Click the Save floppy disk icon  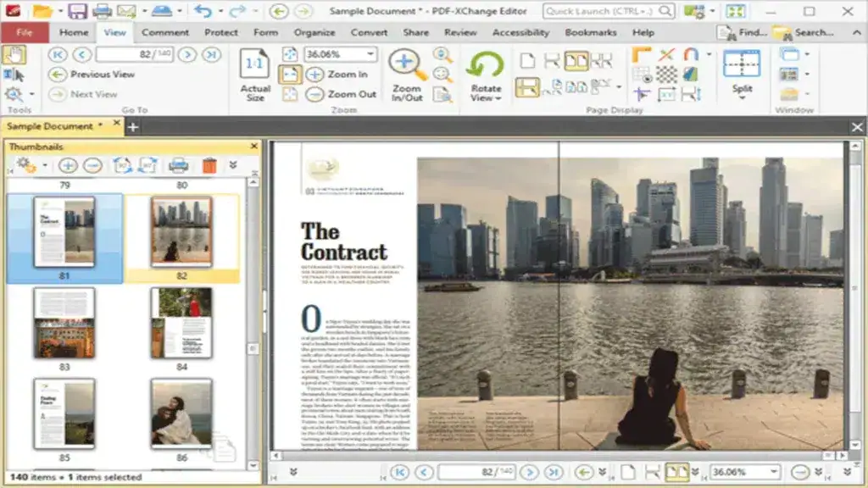[x=77, y=11]
